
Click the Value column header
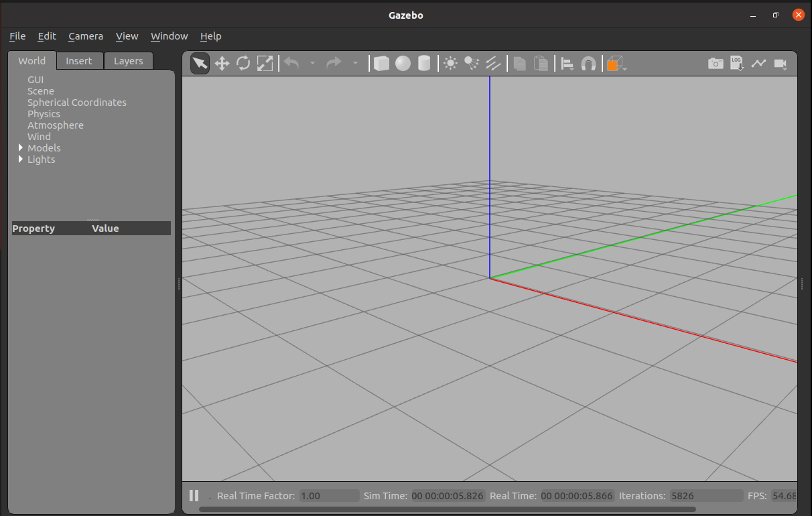click(x=105, y=229)
